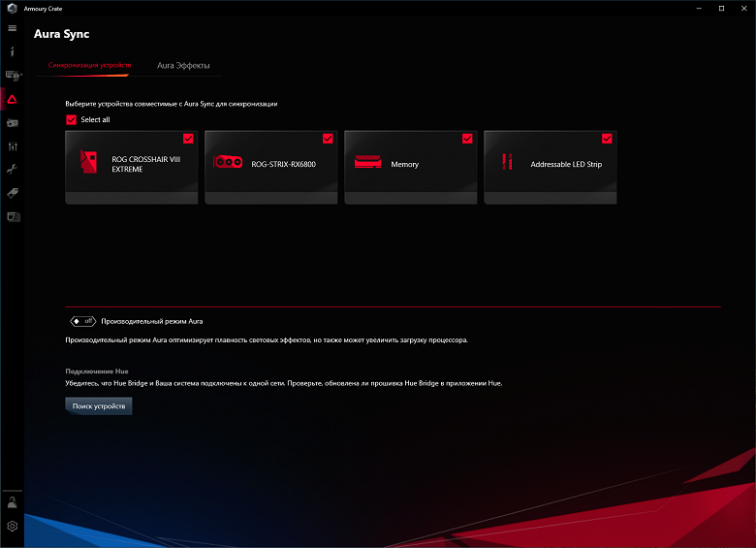Select the Aura Sync triangle icon
The image size is (756, 548).
coord(12,99)
